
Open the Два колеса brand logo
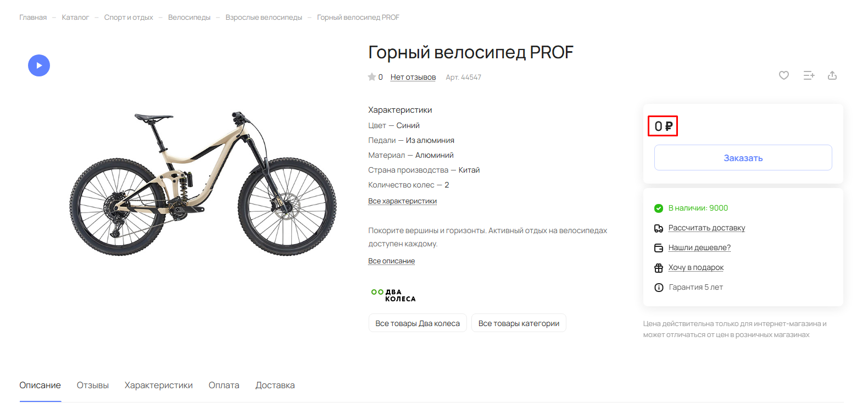(x=393, y=295)
